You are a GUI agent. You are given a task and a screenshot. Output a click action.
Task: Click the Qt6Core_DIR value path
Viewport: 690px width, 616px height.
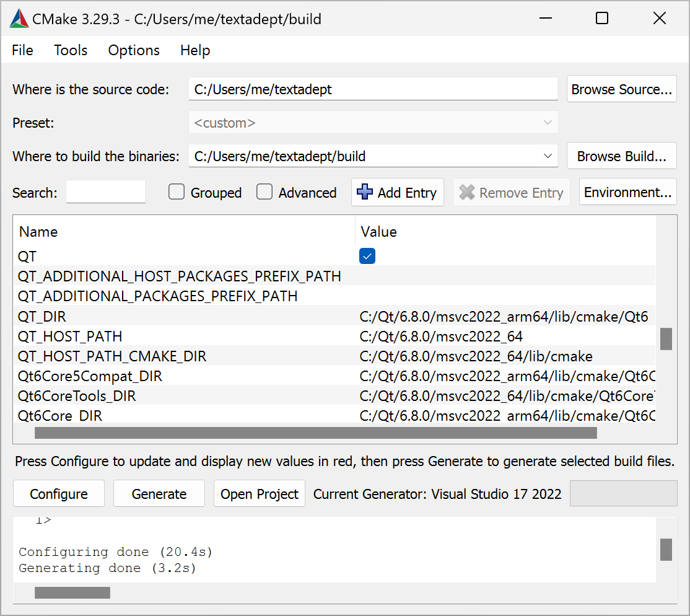pos(507,415)
